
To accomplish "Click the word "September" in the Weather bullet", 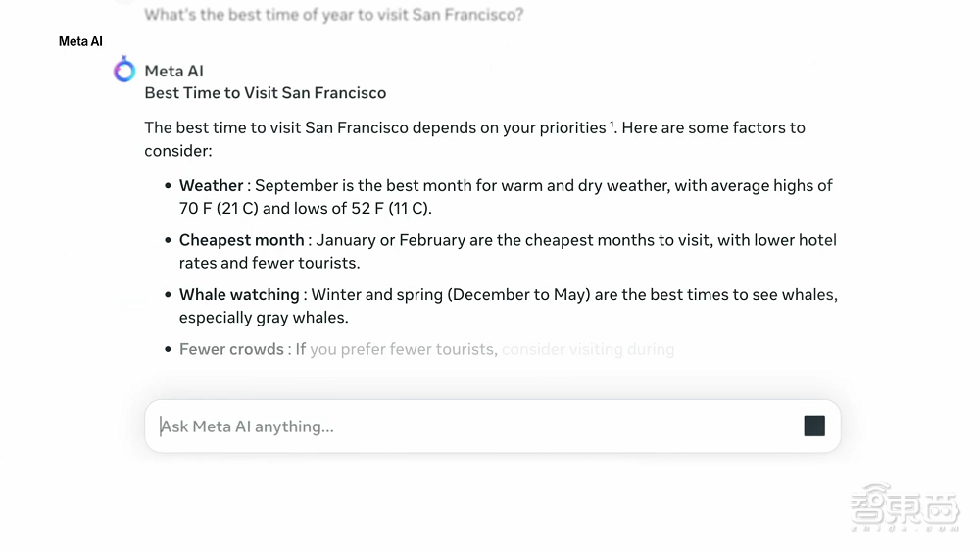I will pyautogui.click(x=295, y=185).
